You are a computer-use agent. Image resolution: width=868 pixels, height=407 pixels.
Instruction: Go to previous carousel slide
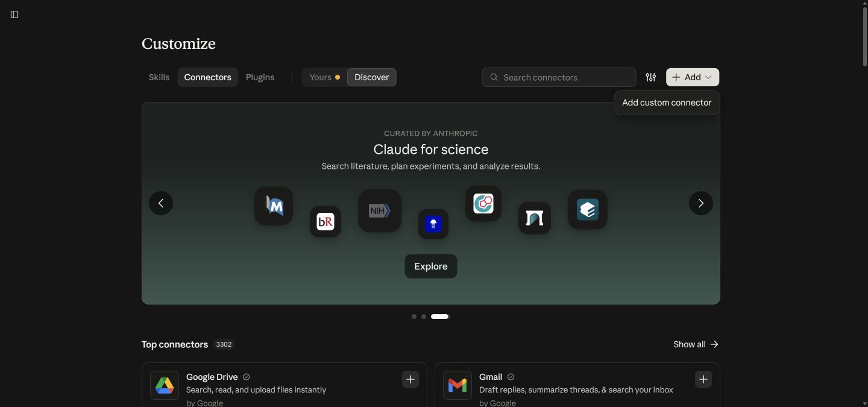click(161, 203)
